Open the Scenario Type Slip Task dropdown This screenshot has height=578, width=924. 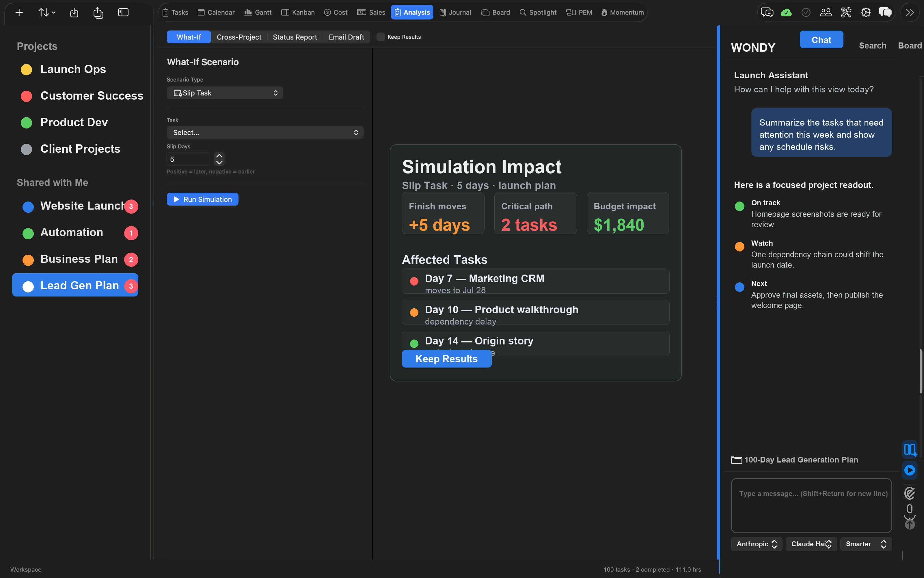point(225,93)
